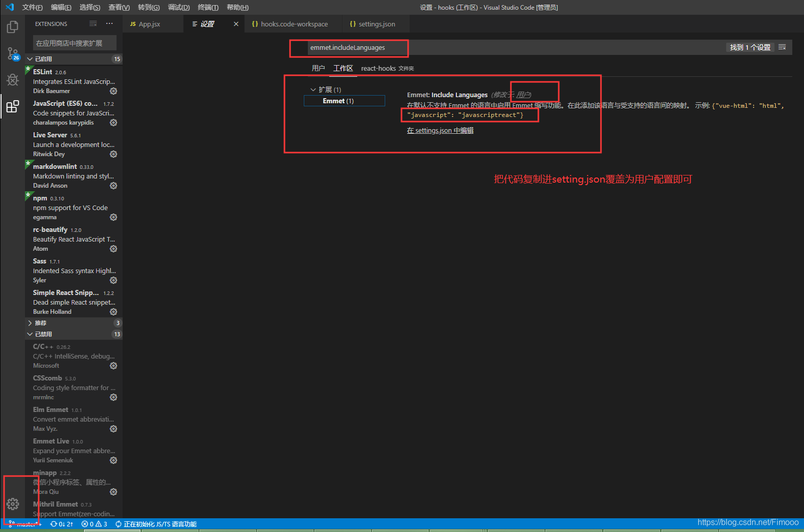The width and height of the screenshot is (804, 532).
Task: Open the Manage gear in activity bar
Action: (13, 504)
